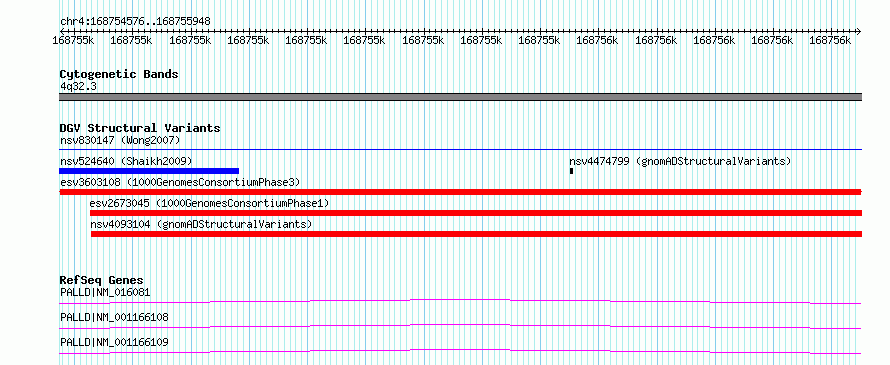Click the thin blue nsv830147 variant line
This screenshot has width=890, height=365.
pyautogui.click(x=460, y=150)
